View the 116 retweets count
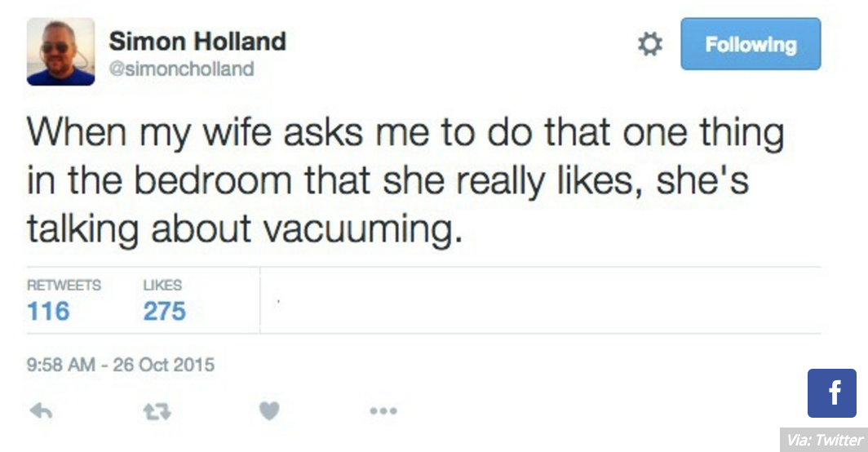This screenshot has width=868, height=452. 49,311
